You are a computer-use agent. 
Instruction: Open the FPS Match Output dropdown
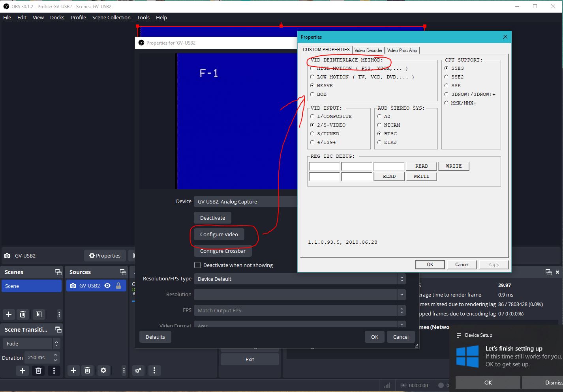300,310
